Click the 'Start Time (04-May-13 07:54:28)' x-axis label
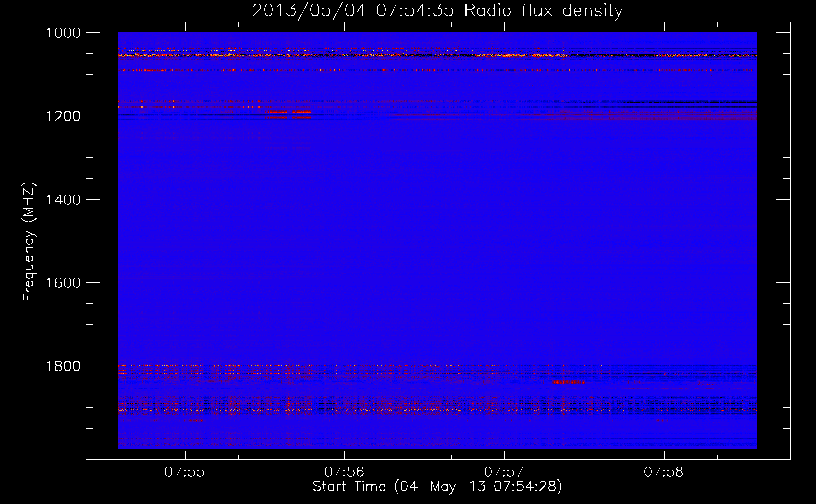 [437, 486]
